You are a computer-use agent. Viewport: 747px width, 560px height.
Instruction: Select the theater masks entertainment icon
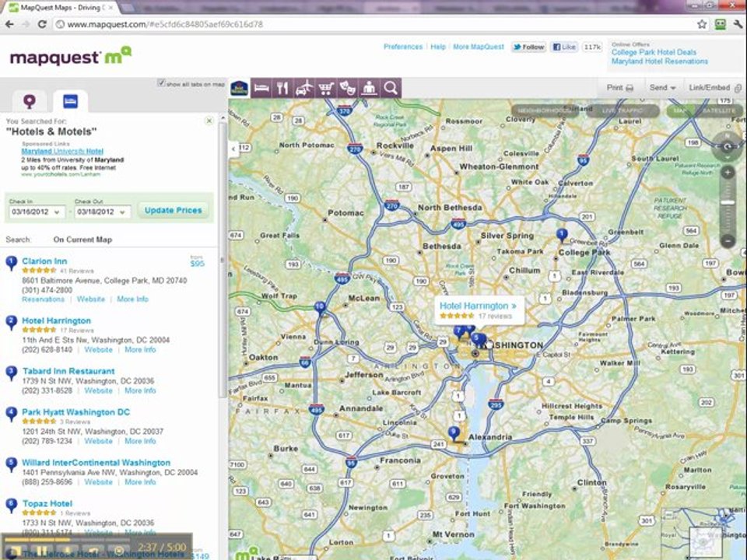(x=347, y=88)
